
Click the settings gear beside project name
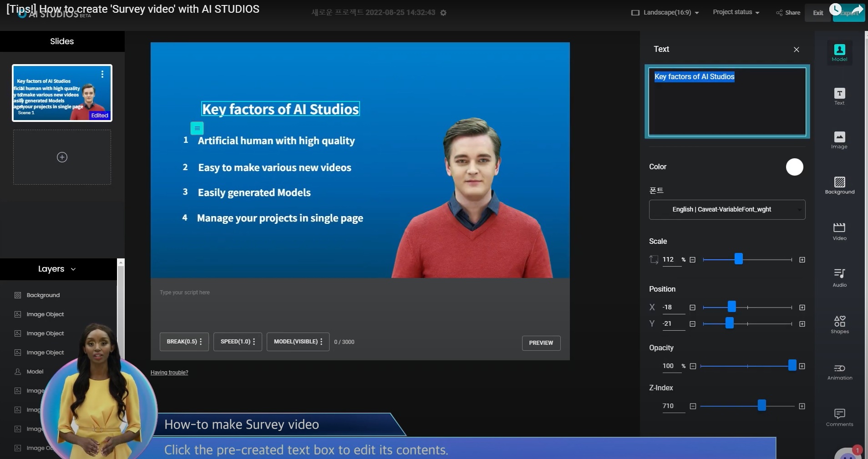443,13
